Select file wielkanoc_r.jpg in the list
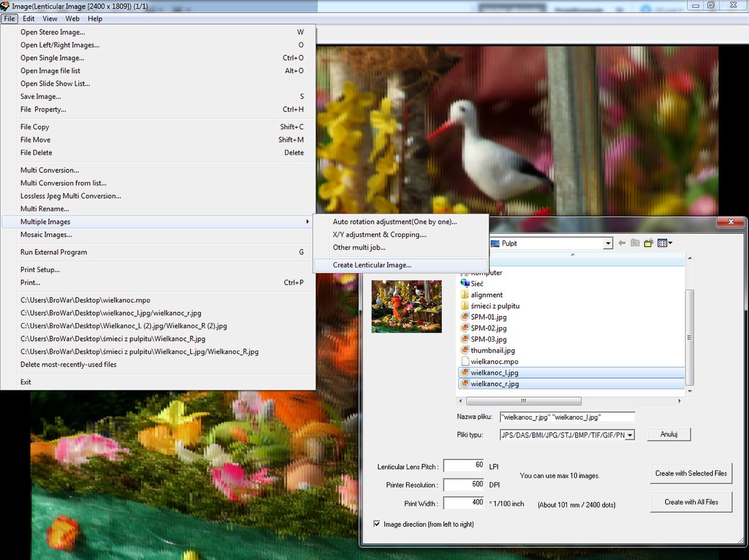The image size is (749, 560). pos(571,384)
